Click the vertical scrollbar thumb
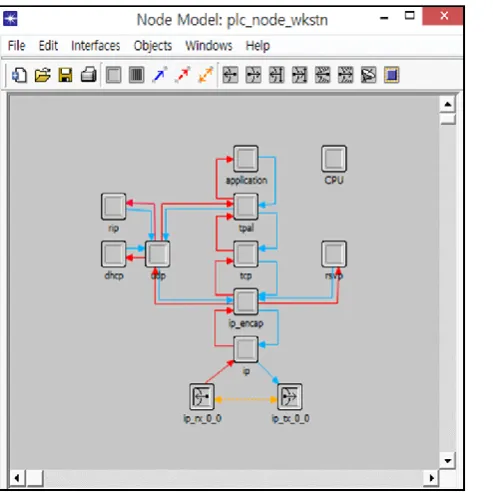493x495 pixels. (x=448, y=119)
